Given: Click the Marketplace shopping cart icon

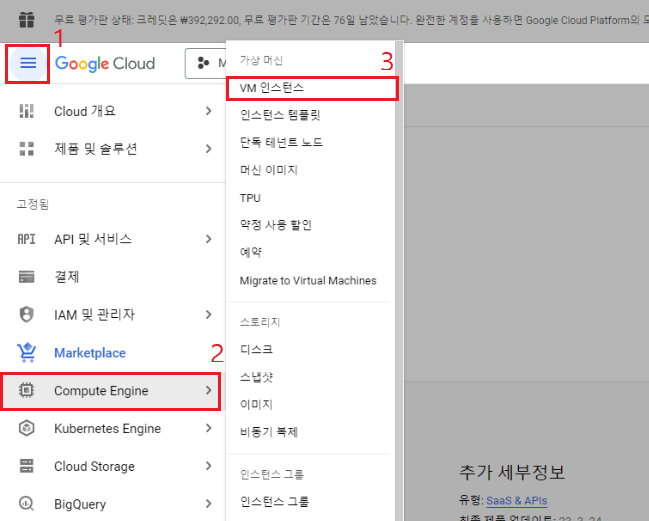Looking at the screenshot, I should point(26,353).
